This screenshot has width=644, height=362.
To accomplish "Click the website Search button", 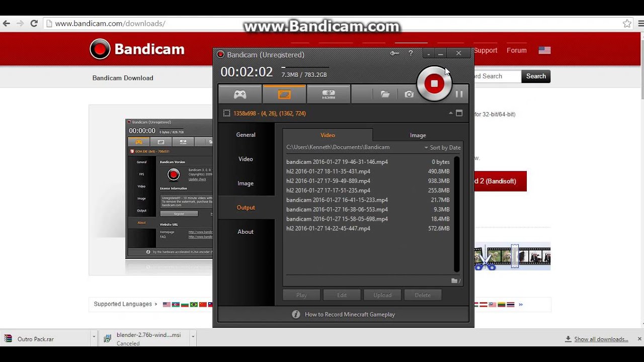I will pyautogui.click(x=536, y=76).
